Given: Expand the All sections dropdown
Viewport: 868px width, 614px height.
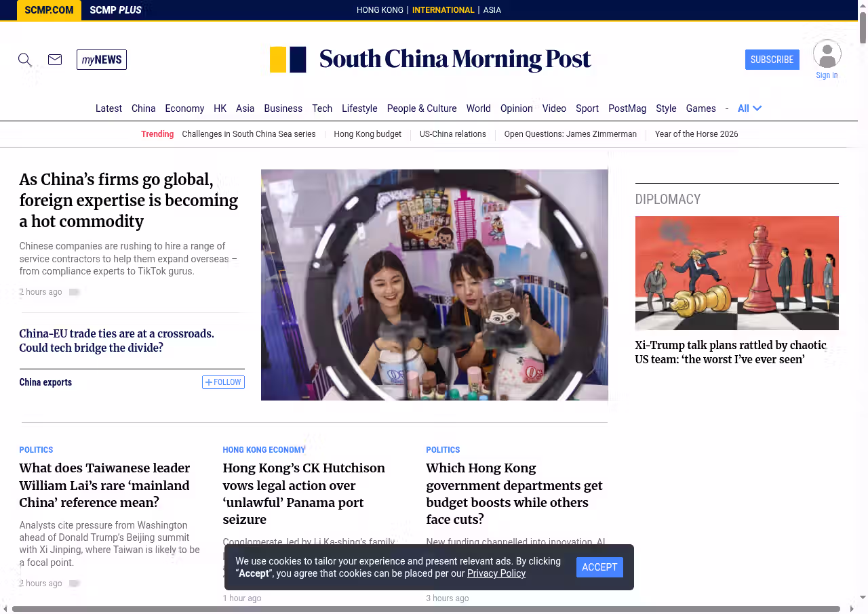Looking at the screenshot, I should coord(749,108).
